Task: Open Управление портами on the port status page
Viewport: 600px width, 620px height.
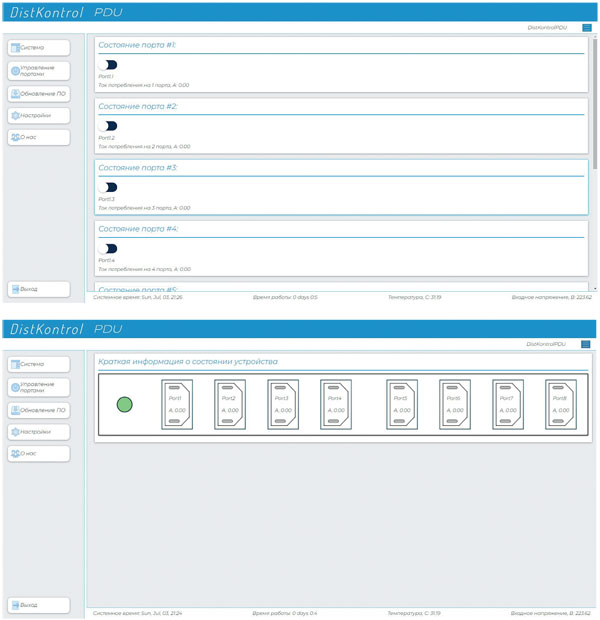Action: pyautogui.click(x=39, y=71)
